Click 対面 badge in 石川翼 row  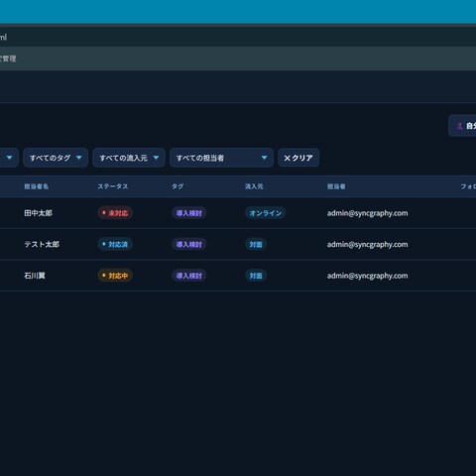click(256, 276)
